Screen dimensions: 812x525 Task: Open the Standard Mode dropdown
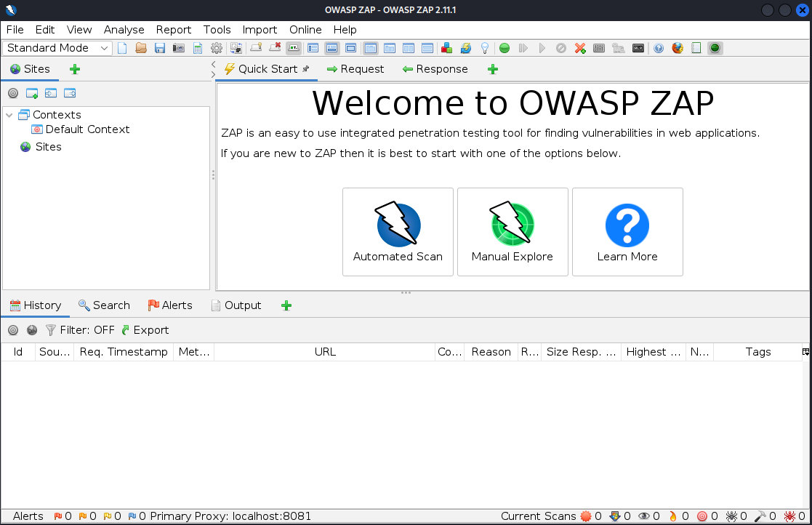click(x=57, y=48)
